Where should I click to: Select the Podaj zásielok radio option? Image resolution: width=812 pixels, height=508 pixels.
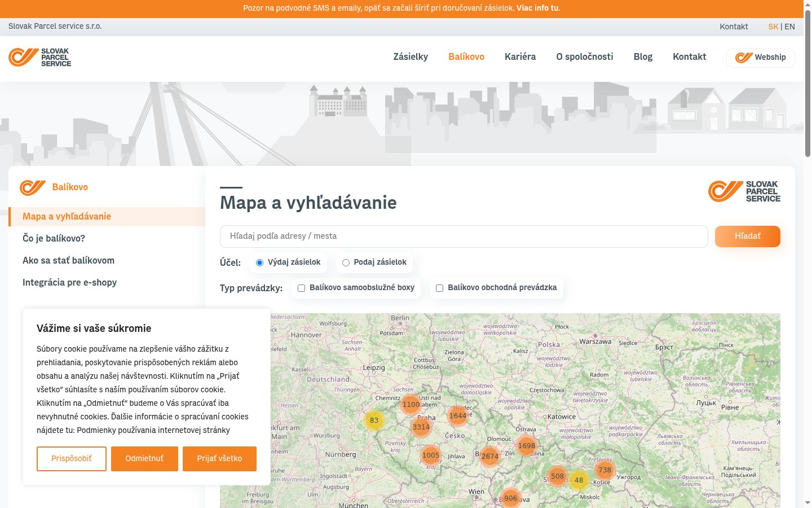pyautogui.click(x=346, y=262)
